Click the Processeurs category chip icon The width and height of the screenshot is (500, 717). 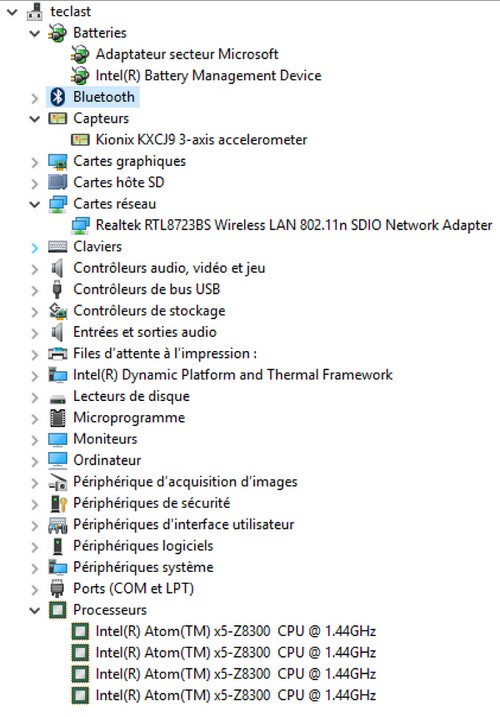click(x=58, y=610)
